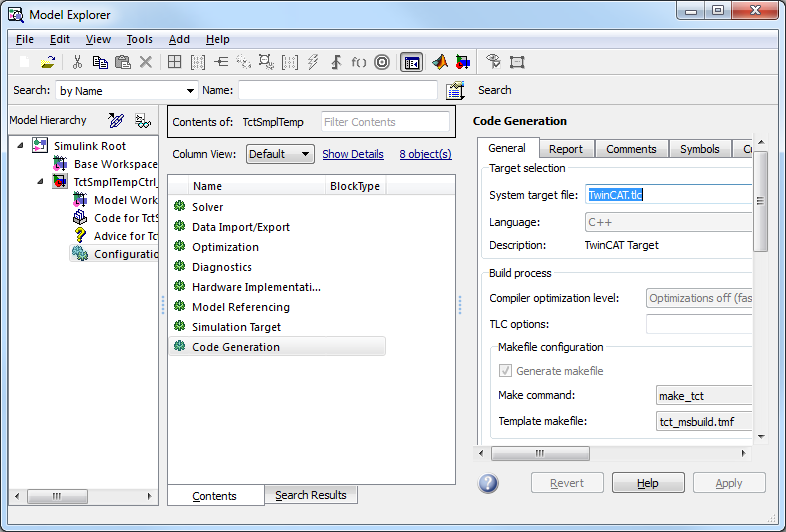Click the blue question mark help icon
The height and width of the screenshot is (532, 786).
click(x=488, y=483)
